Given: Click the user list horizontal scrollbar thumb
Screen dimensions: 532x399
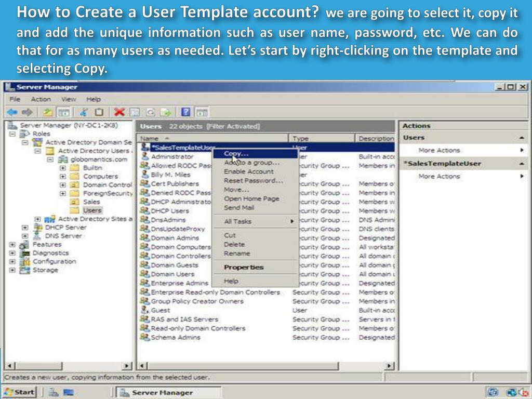Looking at the screenshot, I should (x=242, y=366).
